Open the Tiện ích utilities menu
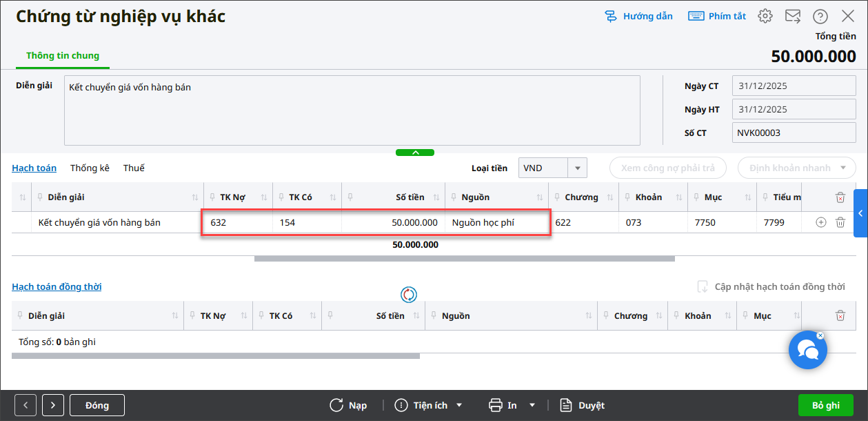868x421 pixels. (428, 405)
